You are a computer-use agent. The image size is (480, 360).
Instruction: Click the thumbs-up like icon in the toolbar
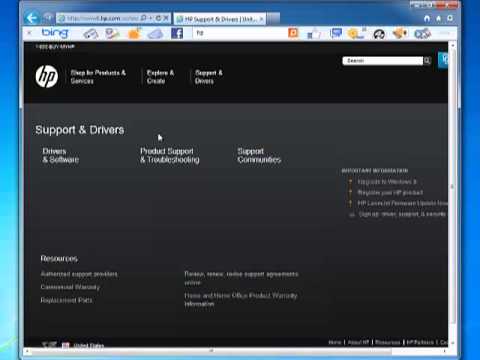(314, 33)
